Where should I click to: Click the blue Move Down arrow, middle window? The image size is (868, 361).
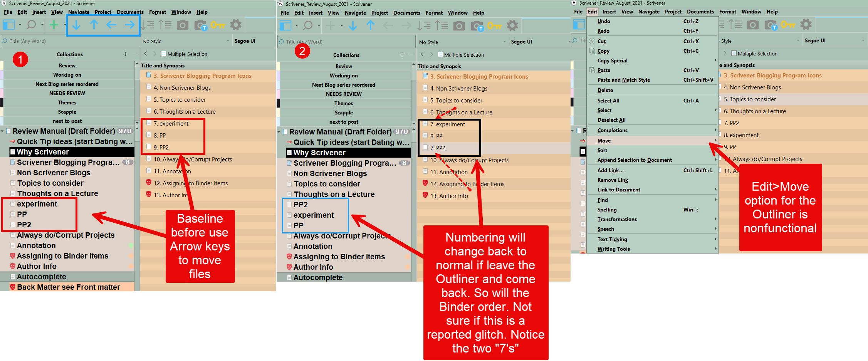353,26
